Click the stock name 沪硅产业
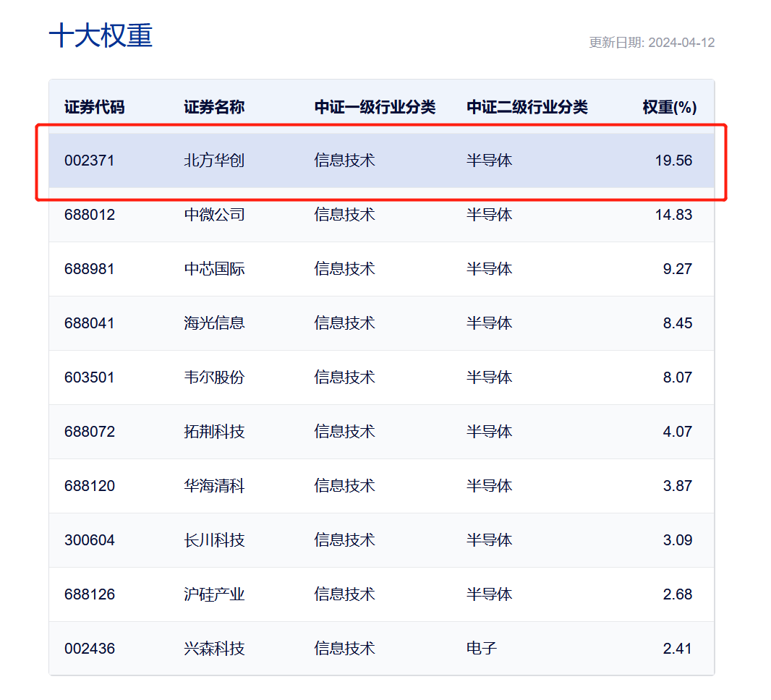 pos(214,594)
